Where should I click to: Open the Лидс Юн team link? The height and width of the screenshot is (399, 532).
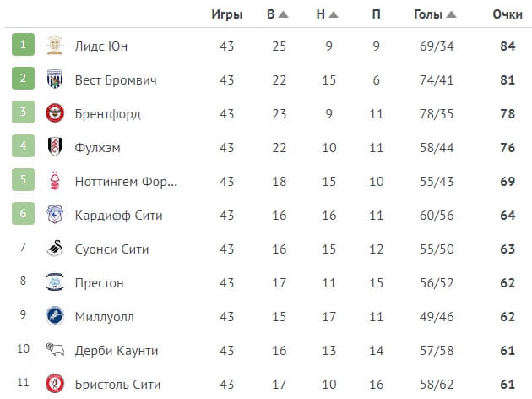tap(101, 46)
